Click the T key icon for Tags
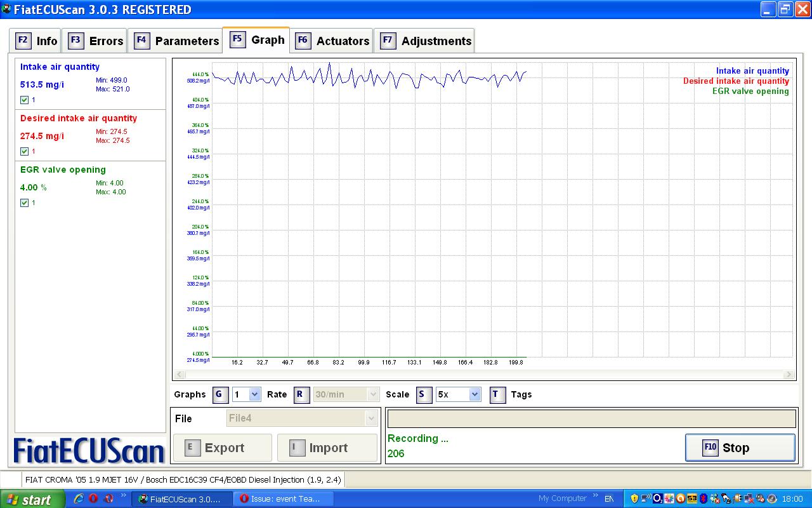Viewport: 812px width, 508px height. tap(497, 394)
